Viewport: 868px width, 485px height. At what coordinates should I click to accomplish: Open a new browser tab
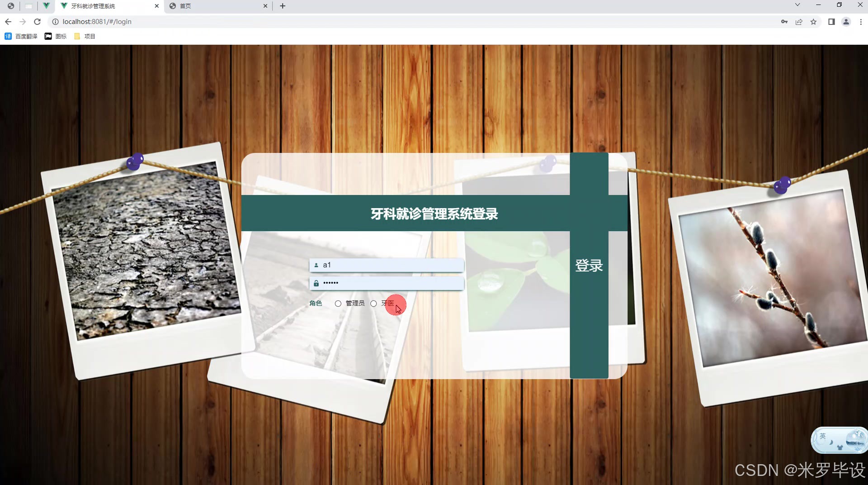[283, 6]
